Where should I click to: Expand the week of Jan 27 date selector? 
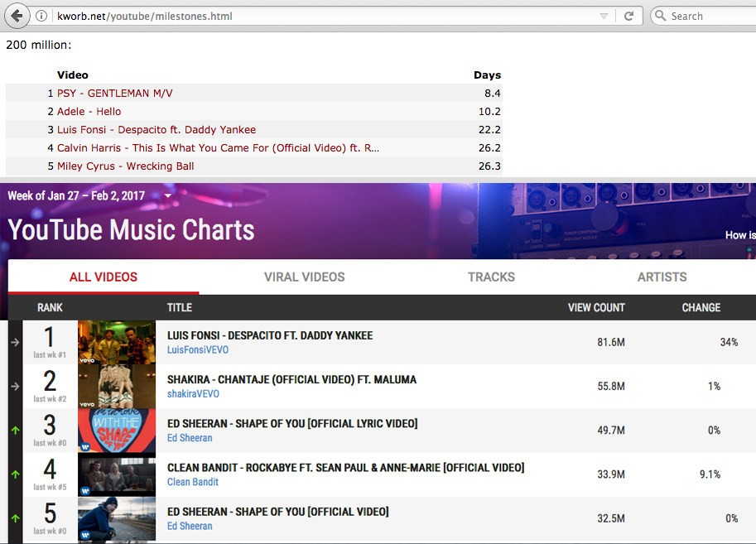pyautogui.click(x=168, y=196)
